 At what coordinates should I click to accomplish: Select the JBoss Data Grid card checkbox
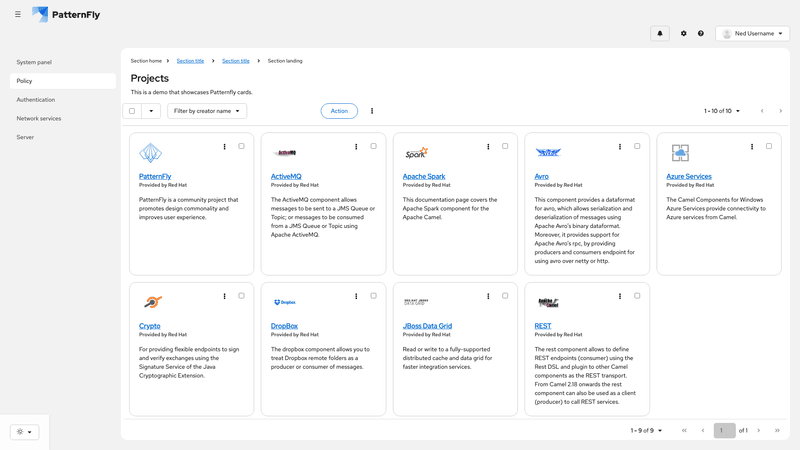[x=505, y=295]
